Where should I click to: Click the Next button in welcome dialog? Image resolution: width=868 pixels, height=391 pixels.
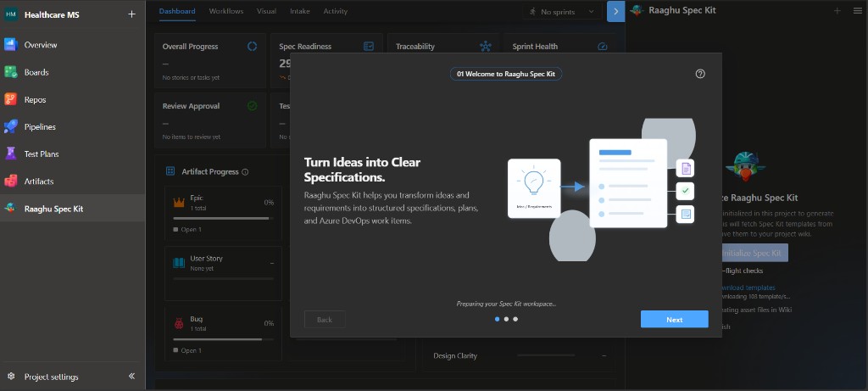click(674, 320)
